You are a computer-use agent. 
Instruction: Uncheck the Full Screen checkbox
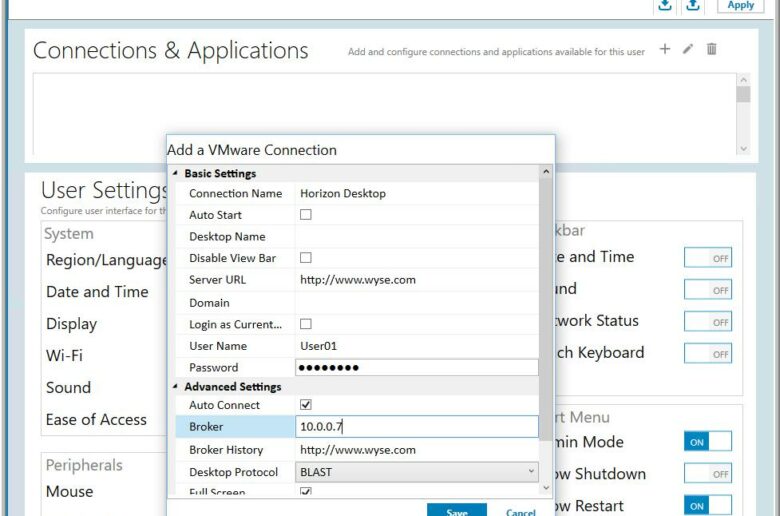pyautogui.click(x=306, y=491)
